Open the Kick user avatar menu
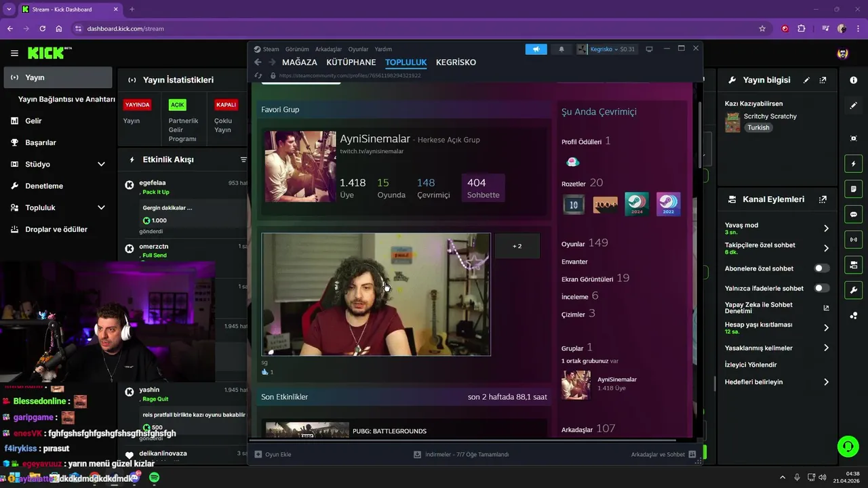868x488 pixels. 842,54
